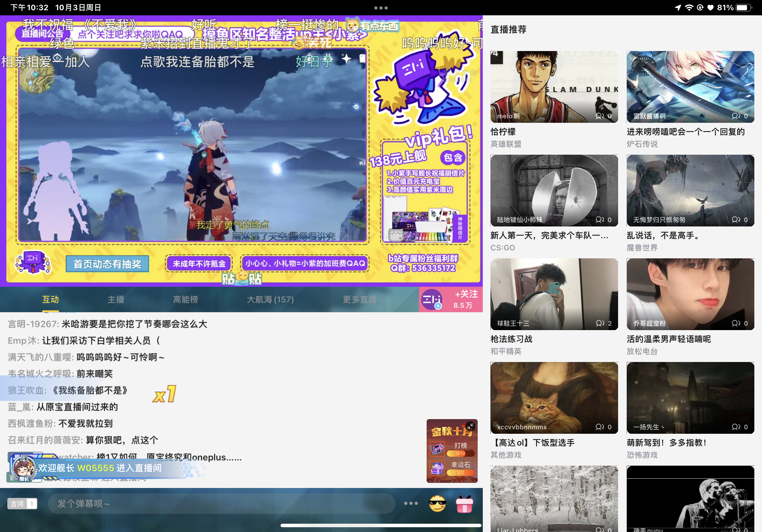The image size is (762, 532).
Task: Tap the home indicator bar at bottom
Action: click(x=381, y=525)
